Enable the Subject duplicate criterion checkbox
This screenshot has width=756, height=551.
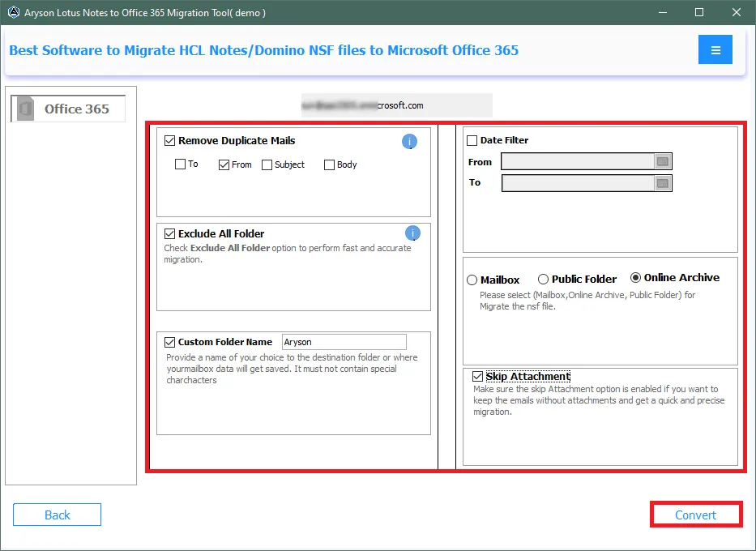[267, 164]
